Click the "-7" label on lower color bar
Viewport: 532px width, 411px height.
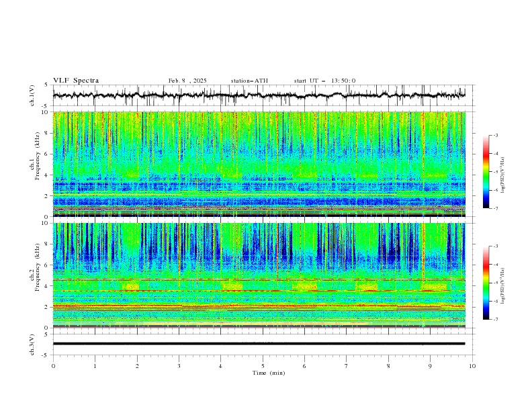point(495,319)
